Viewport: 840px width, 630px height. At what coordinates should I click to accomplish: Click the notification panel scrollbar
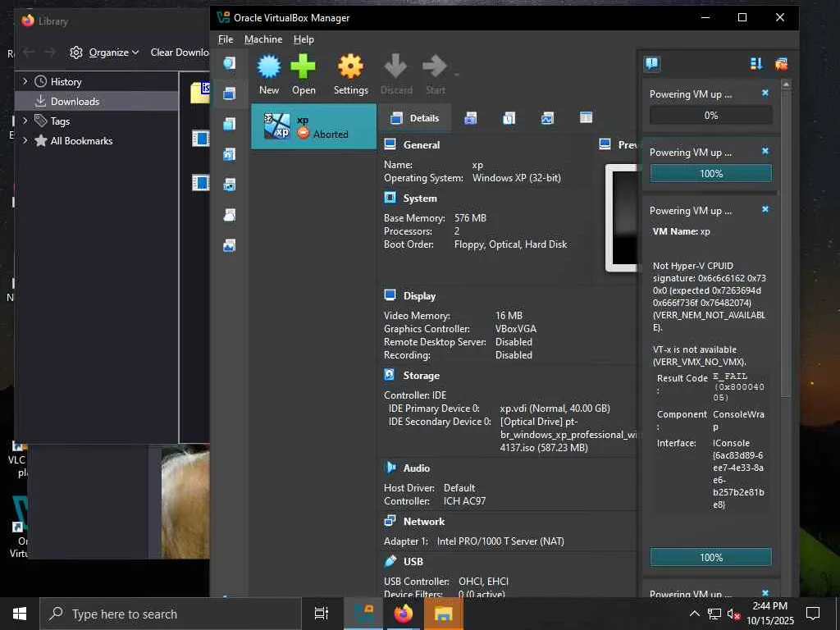click(x=786, y=241)
